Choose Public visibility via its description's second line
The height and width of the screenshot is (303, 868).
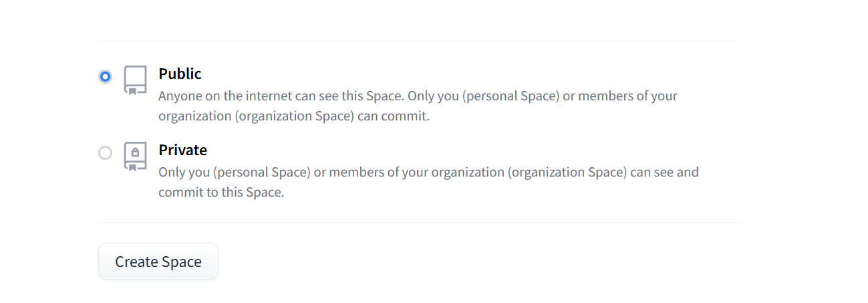coord(293,116)
